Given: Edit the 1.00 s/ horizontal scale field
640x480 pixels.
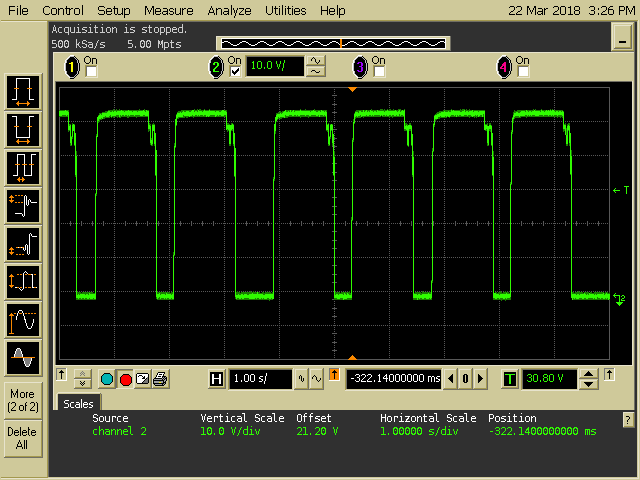Looking at the screenshot, I should pos(260,379).
